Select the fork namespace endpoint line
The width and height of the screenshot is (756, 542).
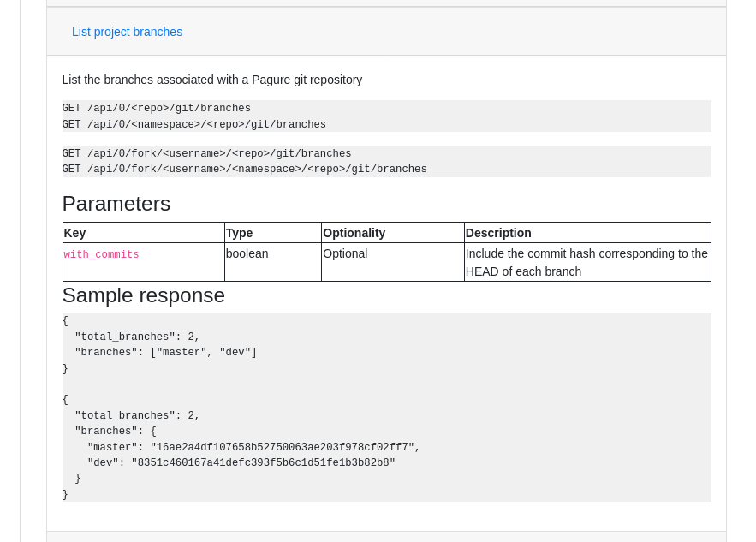click(x=245, y=170)
